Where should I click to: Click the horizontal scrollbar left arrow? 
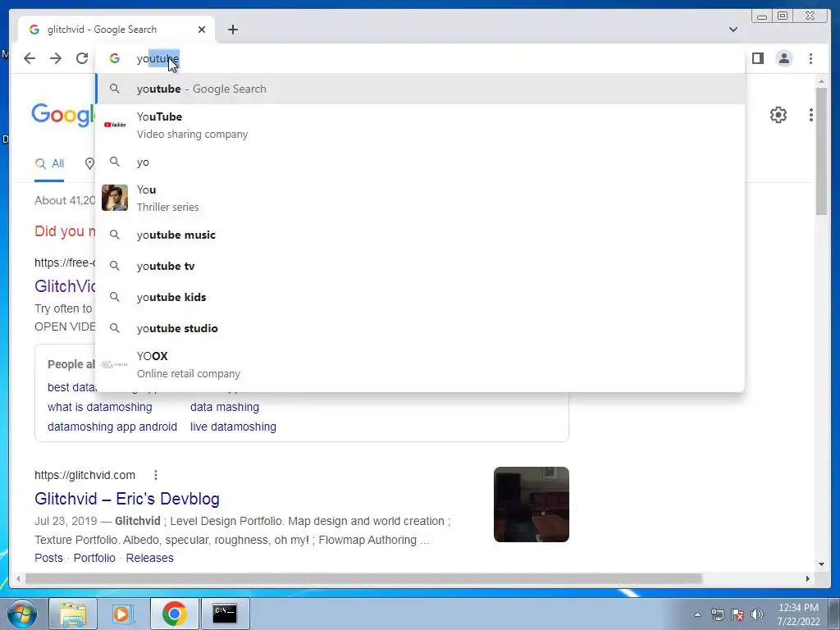pos(18,578)
